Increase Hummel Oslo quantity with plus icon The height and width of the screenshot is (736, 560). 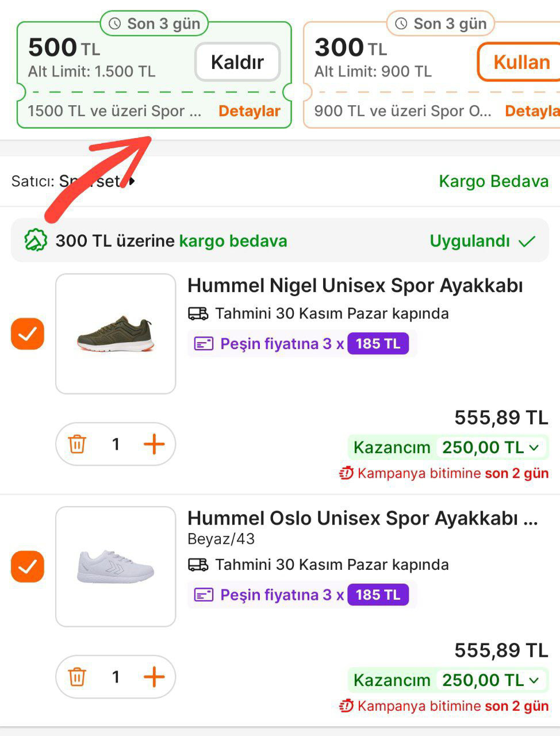tap(154, 677)
